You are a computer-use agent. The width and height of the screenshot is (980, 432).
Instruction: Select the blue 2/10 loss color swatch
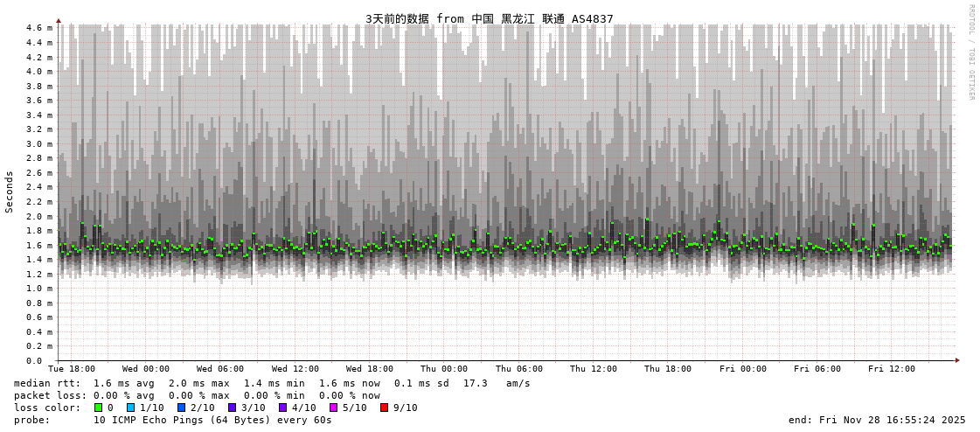coord(181,408)
